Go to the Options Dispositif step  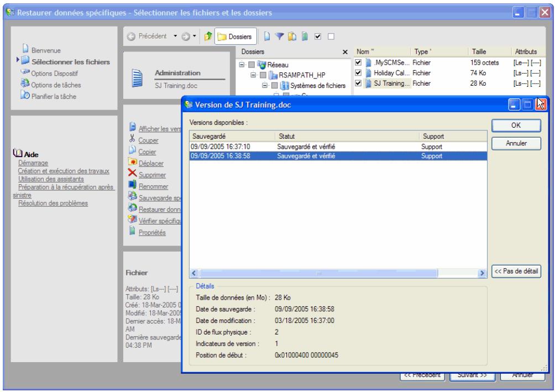pos(54,74)
